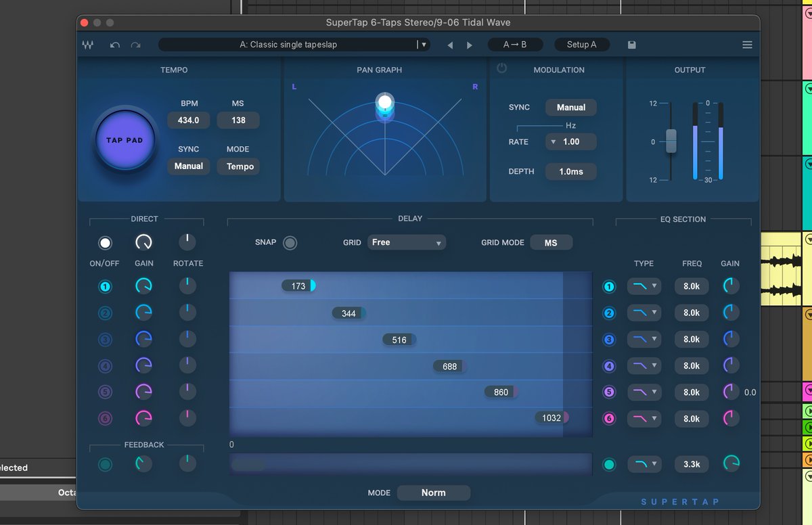Edit the MS value 138
The width and height of the screenshot is (812, 525).
point(238,120)
